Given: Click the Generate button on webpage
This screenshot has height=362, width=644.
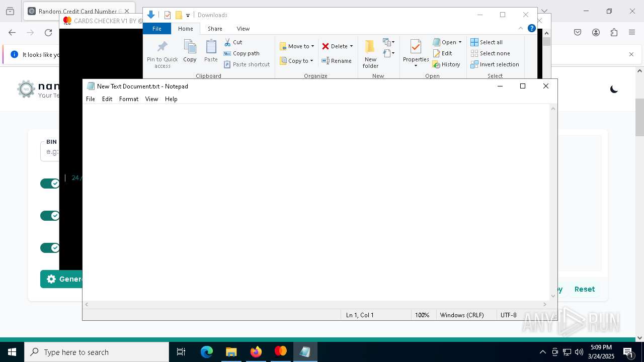Looking at the screenshot, I should 61,279.
